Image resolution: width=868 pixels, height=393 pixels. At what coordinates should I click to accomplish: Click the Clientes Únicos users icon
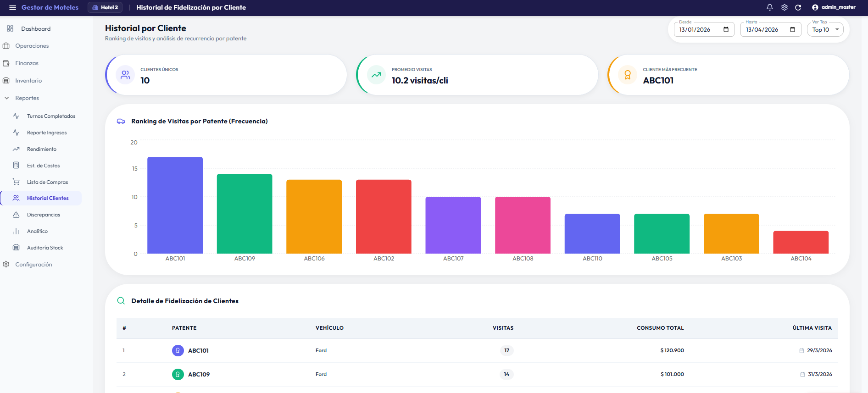pos(125,75)
